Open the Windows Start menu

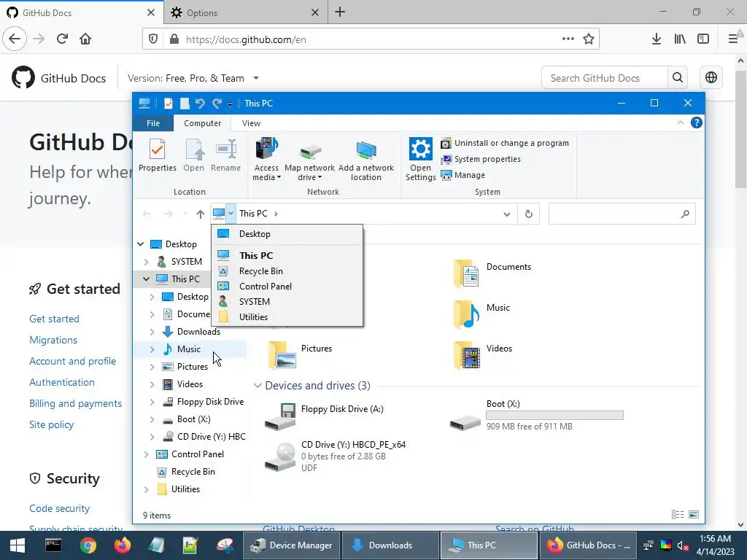(18, 545)
